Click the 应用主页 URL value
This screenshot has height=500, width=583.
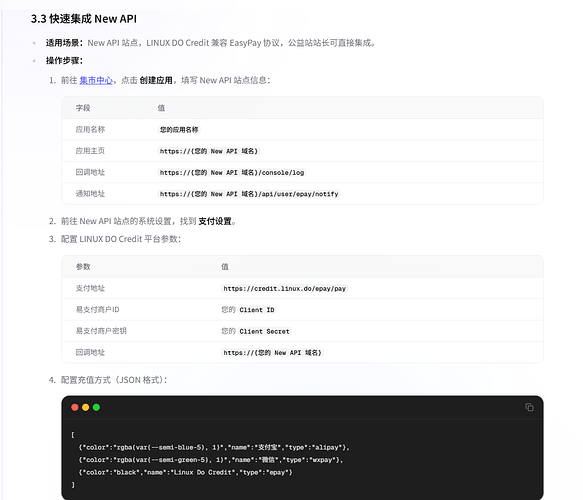point(209,151)
